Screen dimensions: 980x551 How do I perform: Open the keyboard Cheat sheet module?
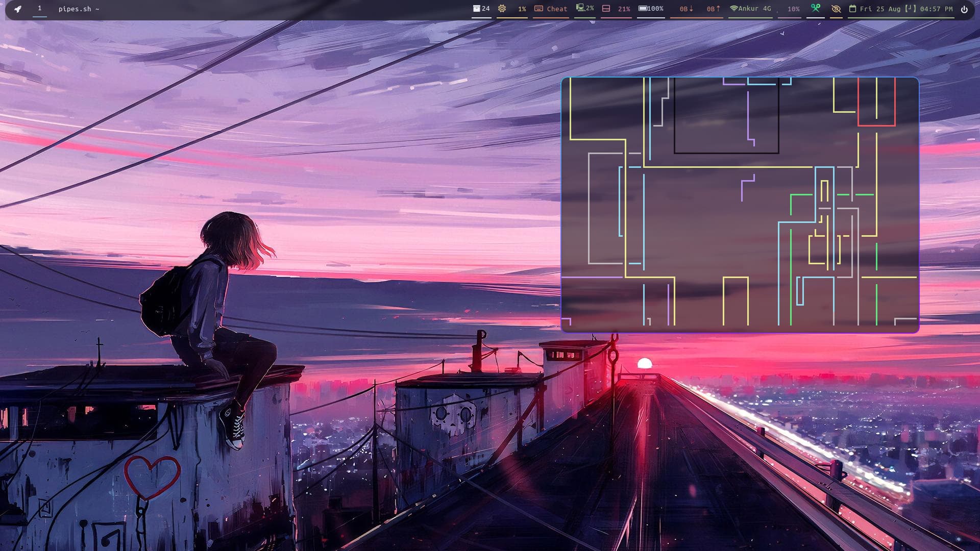pyautogui.click(x=551, y=9)
